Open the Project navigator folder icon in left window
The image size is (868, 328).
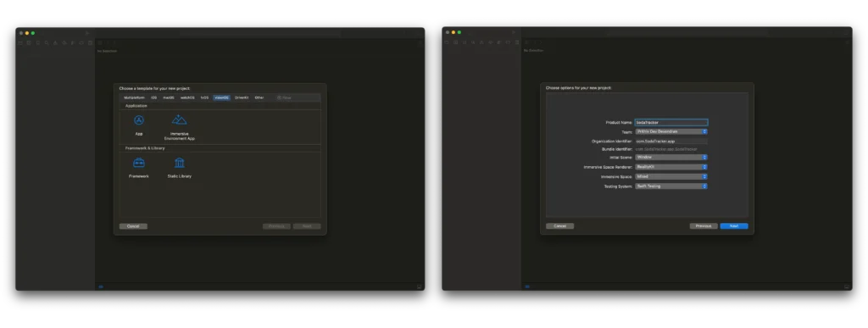click(x=20, y=42)
